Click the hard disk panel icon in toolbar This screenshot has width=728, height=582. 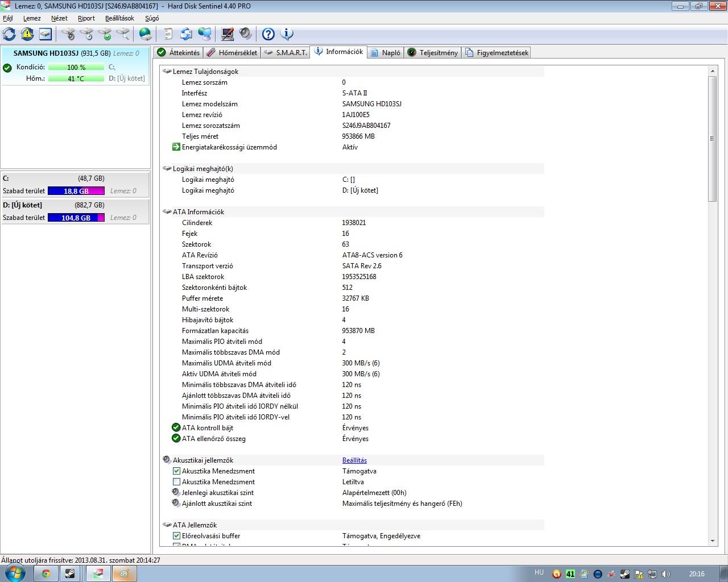tap(45, 34)
